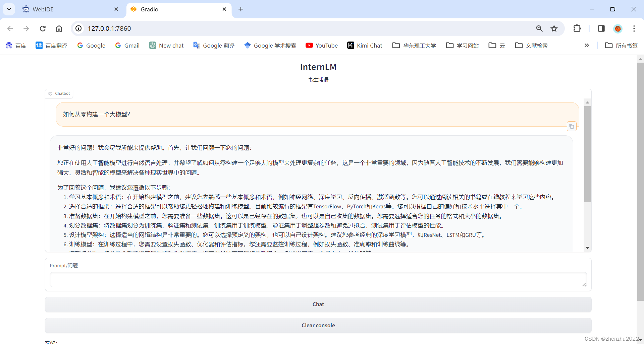The width and height of the screenshot is (644, 344).
Task: Toggle the bookmark star for this page
Action: 554,28
